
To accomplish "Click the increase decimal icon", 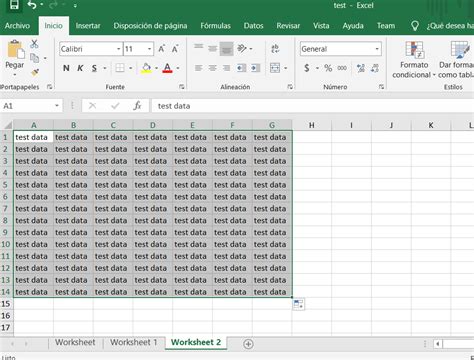I will click(x=361, y=68).
